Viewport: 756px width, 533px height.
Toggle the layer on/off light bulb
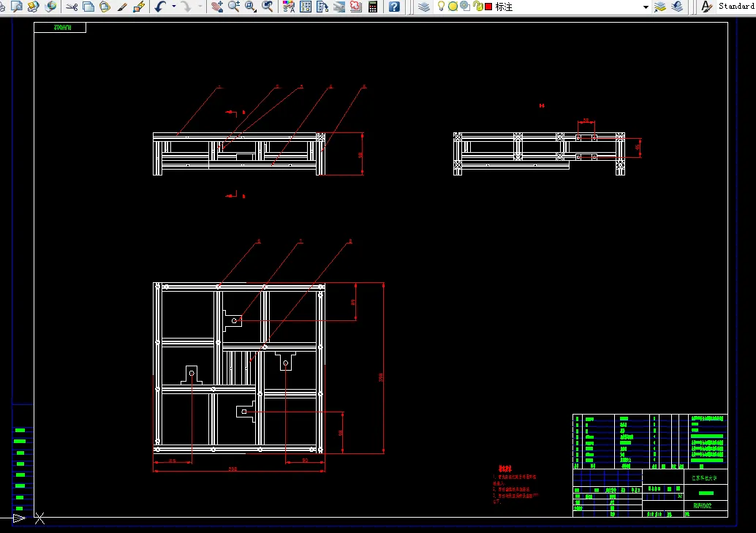[441, 7]
